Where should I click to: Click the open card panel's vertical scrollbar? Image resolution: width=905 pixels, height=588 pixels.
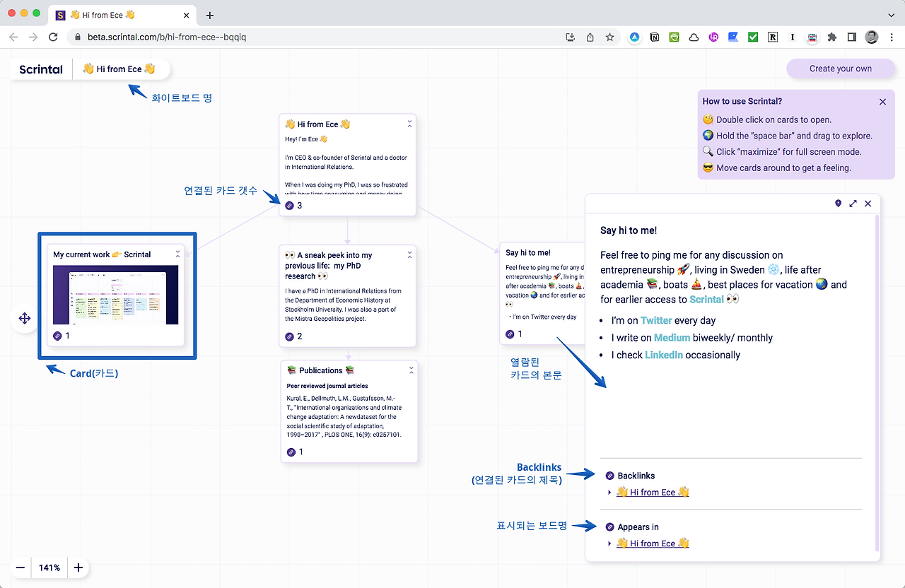877,382
